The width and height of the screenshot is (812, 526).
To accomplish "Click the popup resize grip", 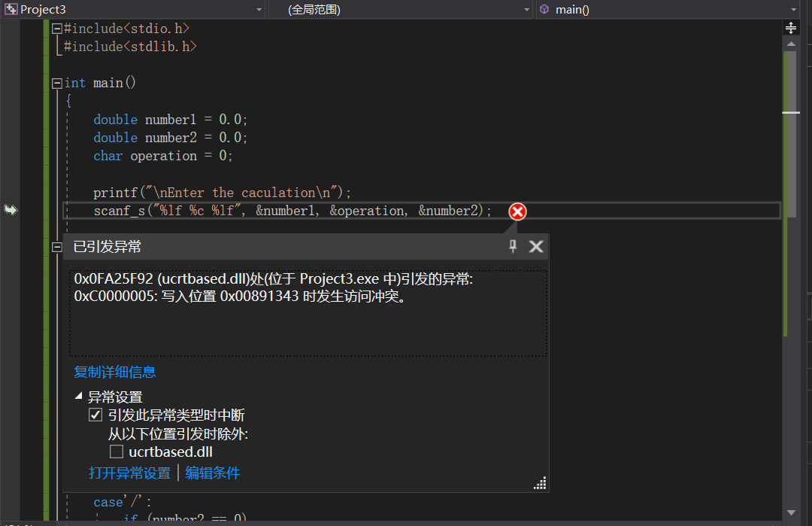I will point(540,483).
